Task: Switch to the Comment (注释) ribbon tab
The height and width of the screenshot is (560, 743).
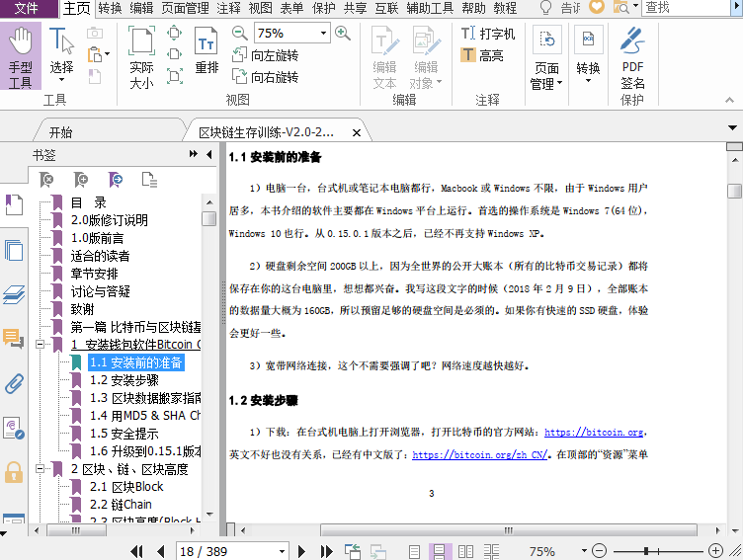Action: click(229, 8)
